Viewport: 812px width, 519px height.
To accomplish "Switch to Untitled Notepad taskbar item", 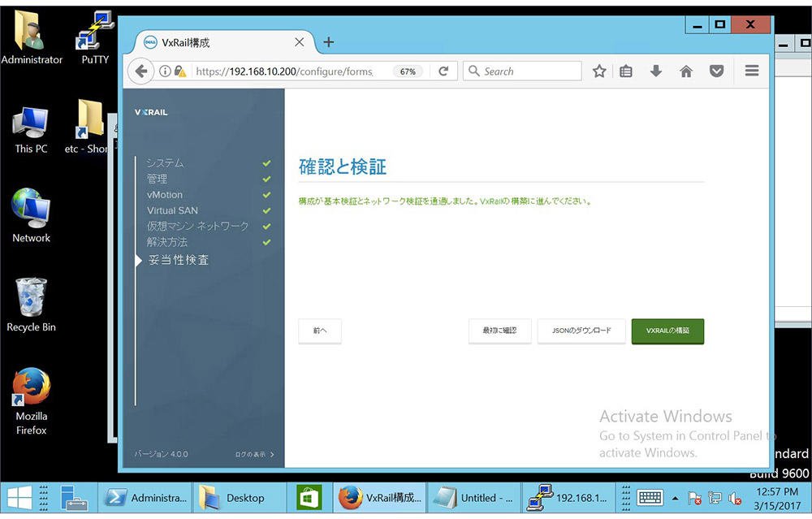I will [x=474, y=498].
